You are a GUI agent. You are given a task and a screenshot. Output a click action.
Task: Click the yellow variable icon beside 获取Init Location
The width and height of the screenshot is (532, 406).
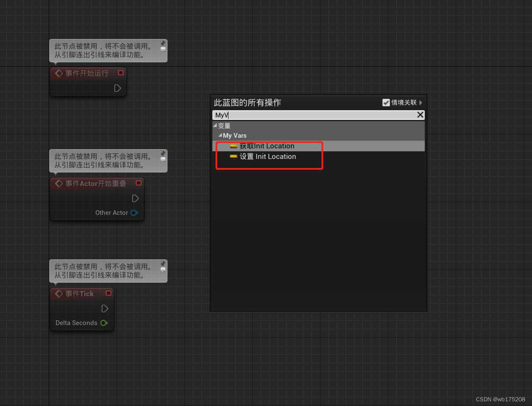click(x=233, y=146)
